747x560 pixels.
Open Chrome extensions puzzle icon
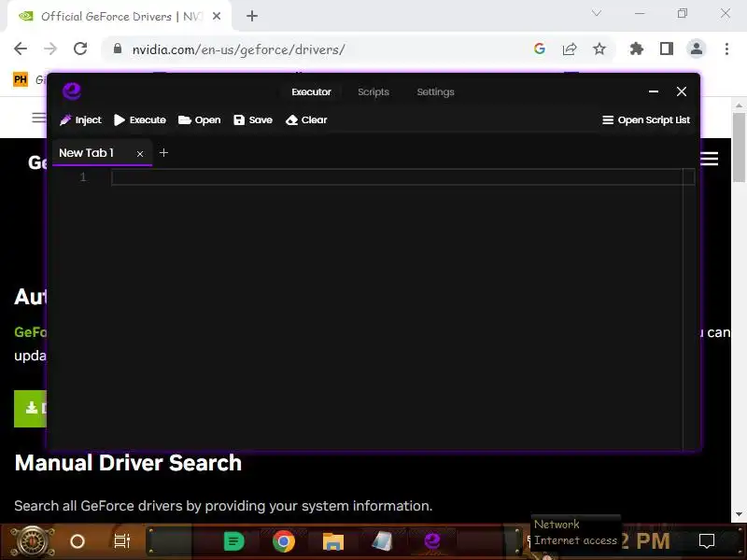(637, 49)
